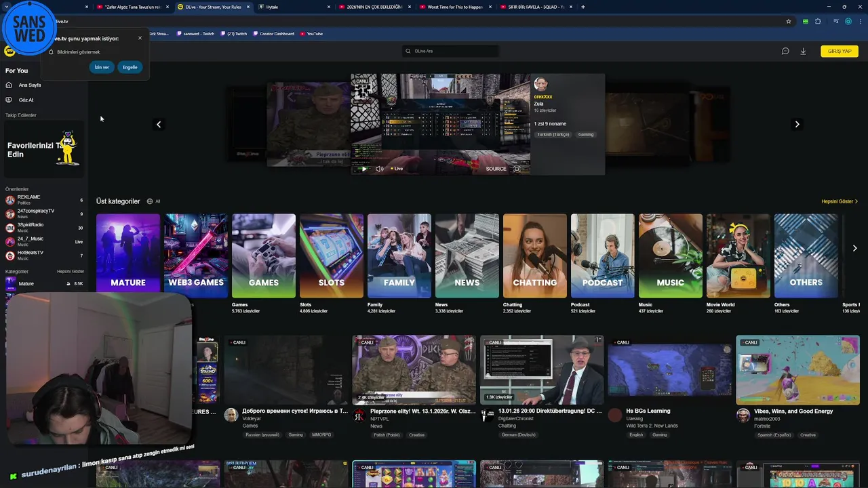Show previous stream in featured carousel
The height and width of the screenshot is (488, 868).
tap(159, 124)
